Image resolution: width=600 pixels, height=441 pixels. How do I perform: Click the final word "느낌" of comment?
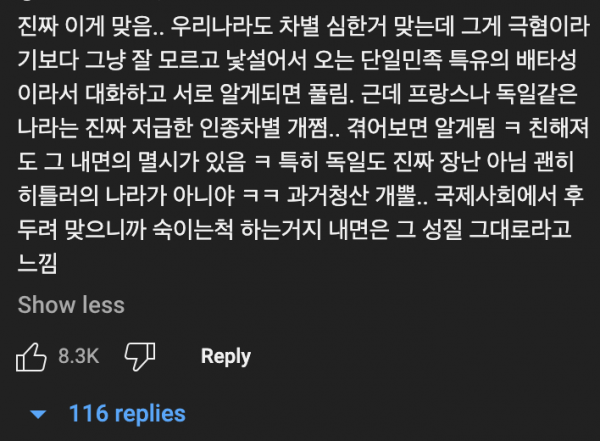(x=38, y=263)
